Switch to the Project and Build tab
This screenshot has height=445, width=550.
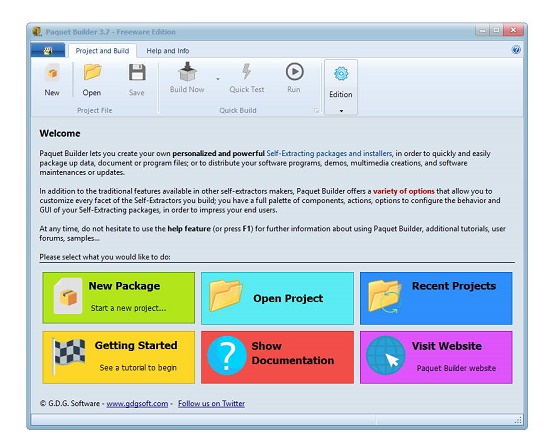[102, 51]
